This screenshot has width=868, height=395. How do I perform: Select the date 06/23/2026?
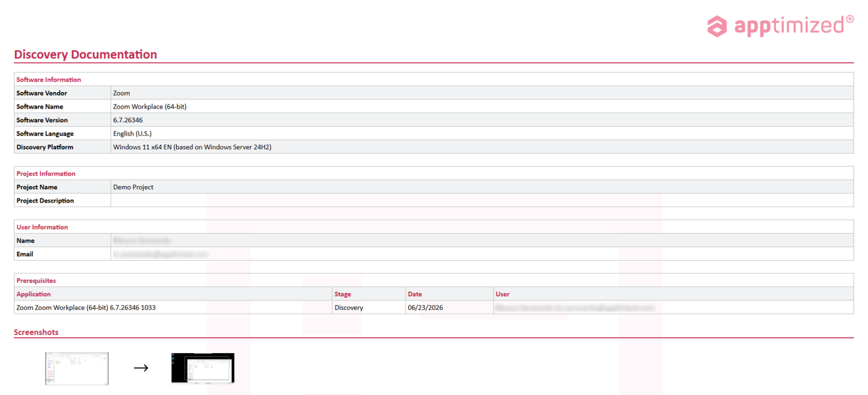coord(425,308)
